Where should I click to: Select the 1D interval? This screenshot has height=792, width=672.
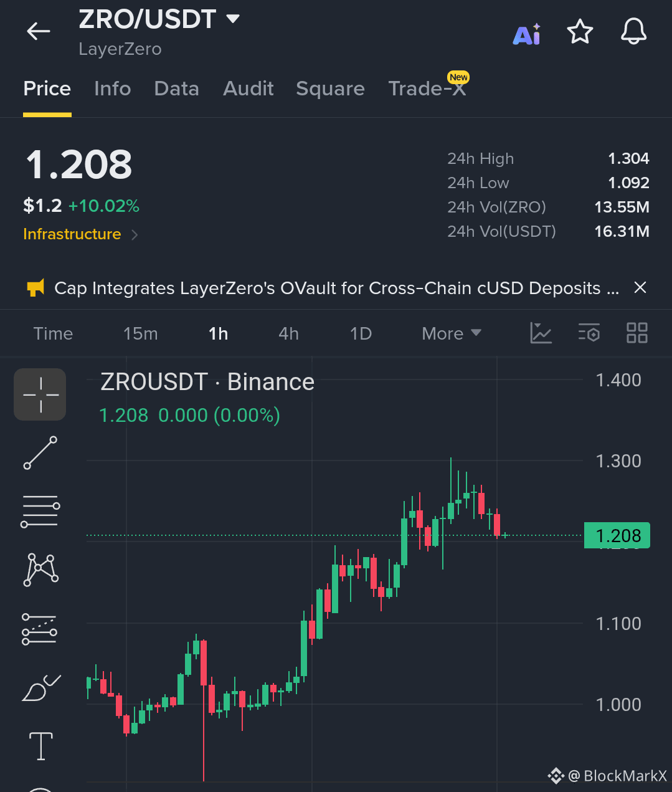pos(361,333)
